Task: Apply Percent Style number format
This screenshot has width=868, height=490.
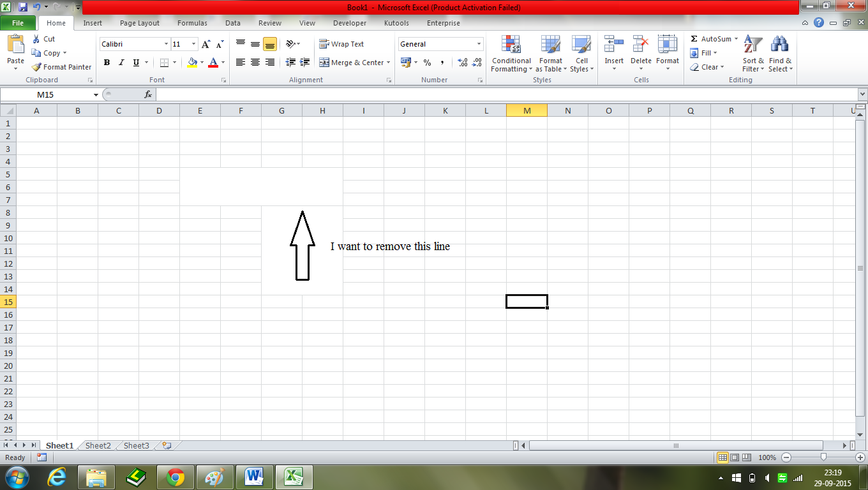Action: (427, 63)
